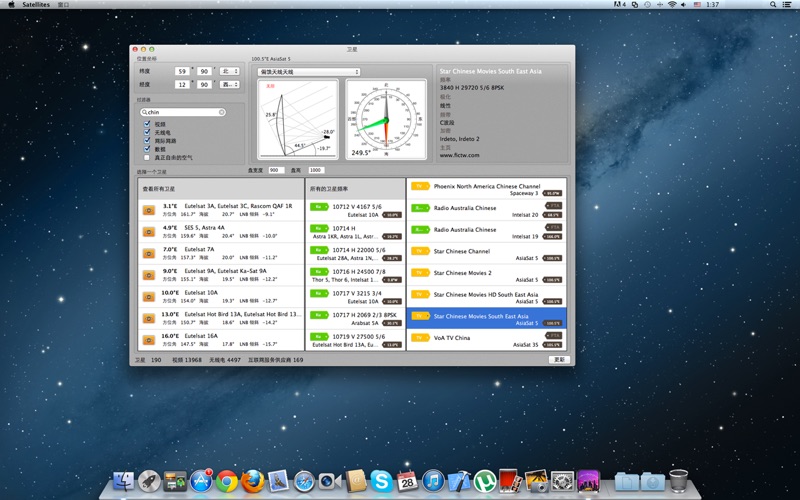Open Notification Center from the menu bar
This screenshot has width=800, height=500.
pyautogui.click(x=787, y=4)
